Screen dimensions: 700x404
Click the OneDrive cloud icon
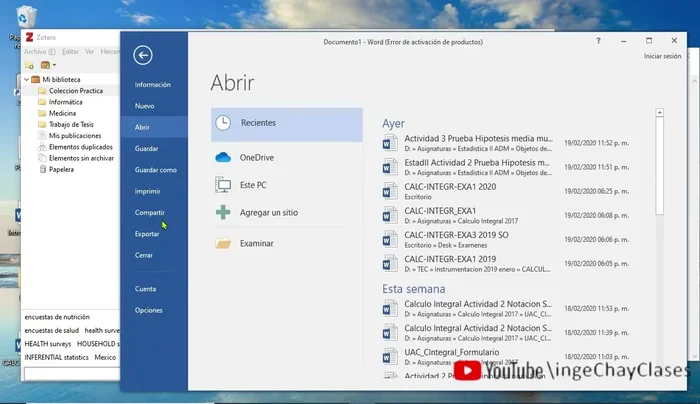click(222, 157)
